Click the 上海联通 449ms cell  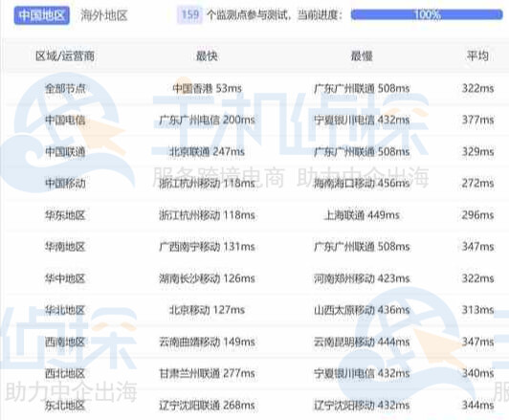(x=362, y=215)
